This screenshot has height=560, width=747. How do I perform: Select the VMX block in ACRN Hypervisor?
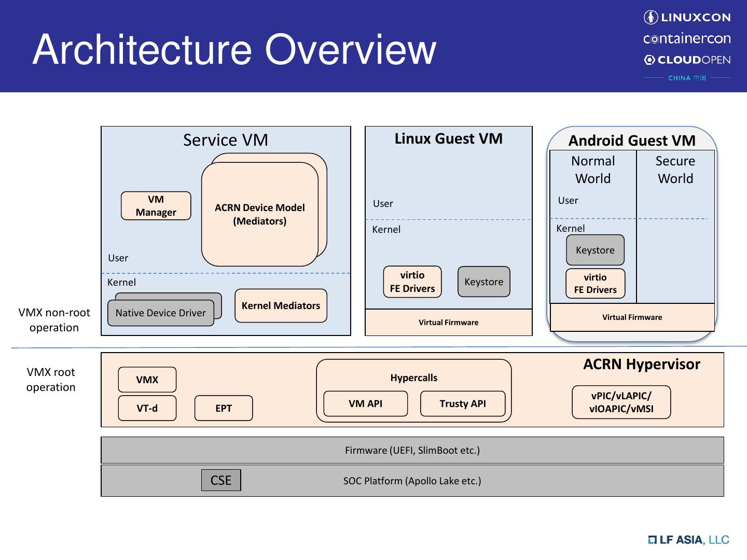click(x=147, y=380)
